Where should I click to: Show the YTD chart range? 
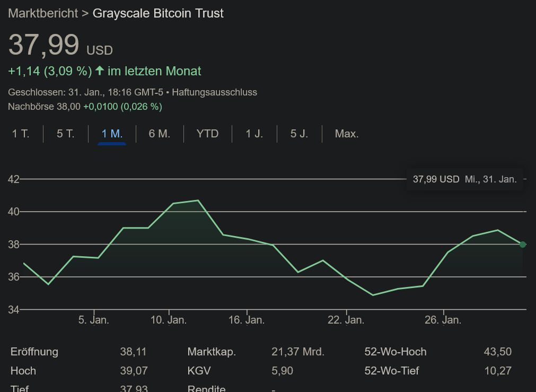click(x=207, y=134)
